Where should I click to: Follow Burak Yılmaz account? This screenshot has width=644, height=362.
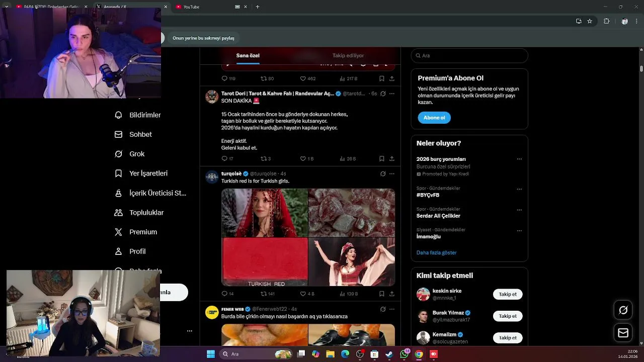tap(508, 316)
